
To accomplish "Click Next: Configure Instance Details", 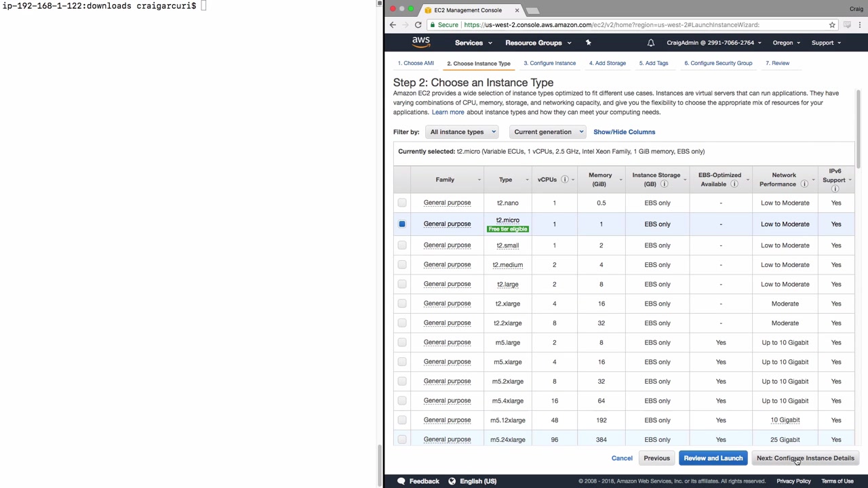I will click(806, 458).
